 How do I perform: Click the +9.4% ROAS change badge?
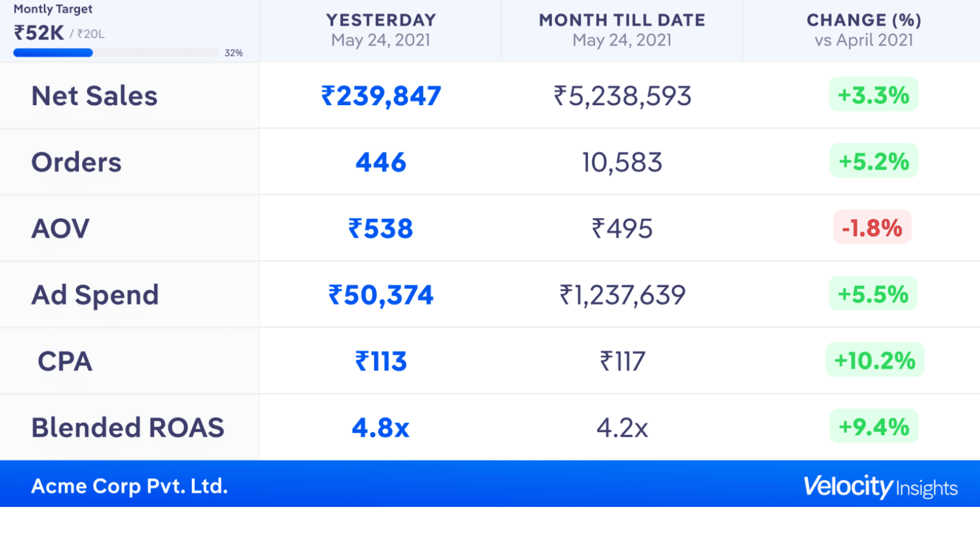coord(873,426)
